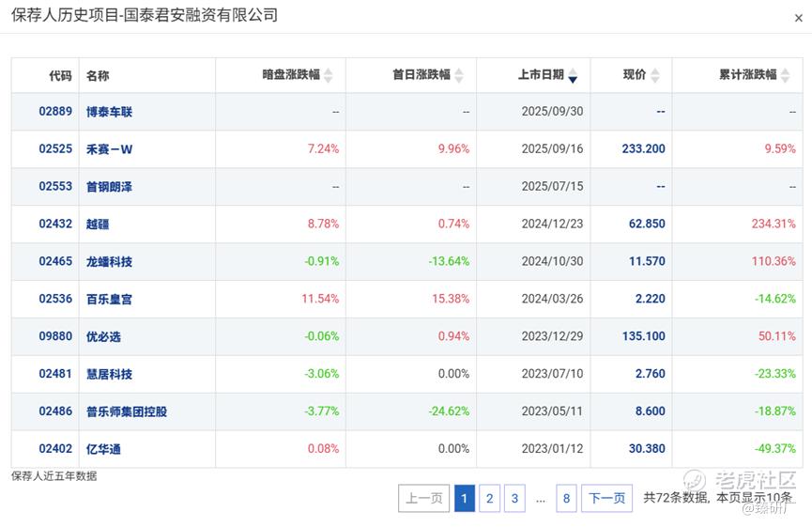
Task: Click cumulative change 110.36%
Action: point(774,261)
